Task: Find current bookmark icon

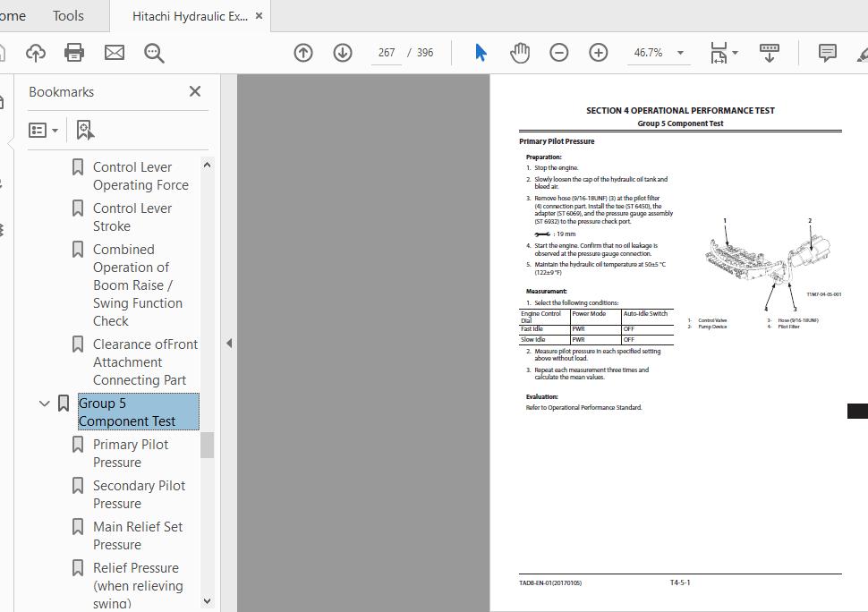Action: 85,131
